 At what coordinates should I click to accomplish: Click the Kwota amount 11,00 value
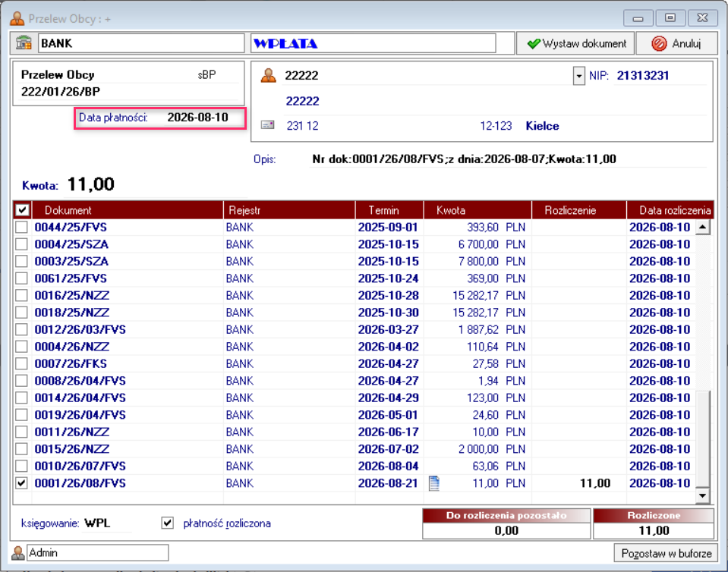point(91,184)
